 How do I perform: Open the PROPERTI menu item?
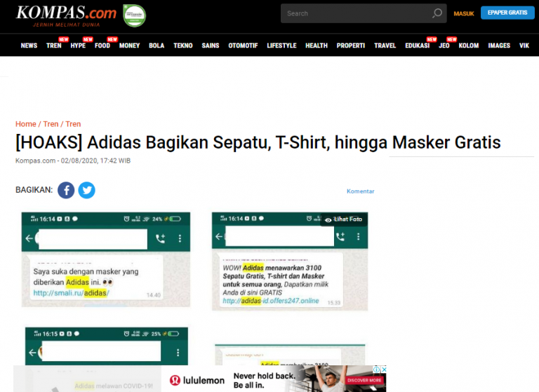tap(351, 46)
